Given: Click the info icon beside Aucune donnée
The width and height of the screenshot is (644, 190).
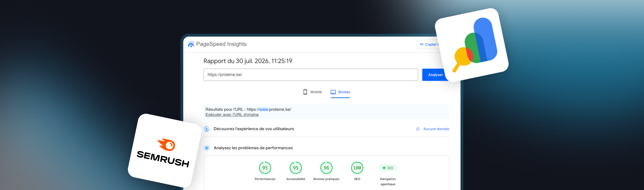Looking at the screenshot, I should click(418, 129).
